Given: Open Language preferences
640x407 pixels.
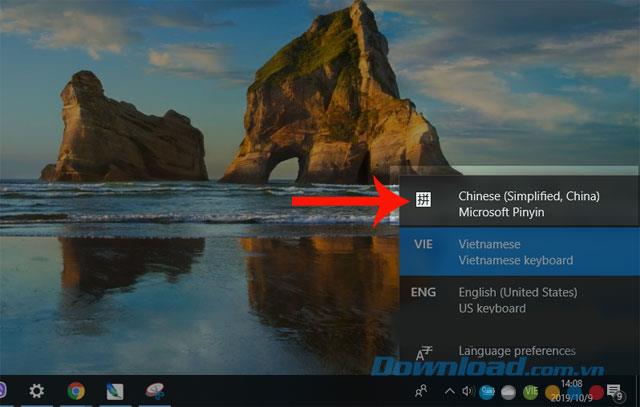Looking at the screenshot, I should point(518,351).
